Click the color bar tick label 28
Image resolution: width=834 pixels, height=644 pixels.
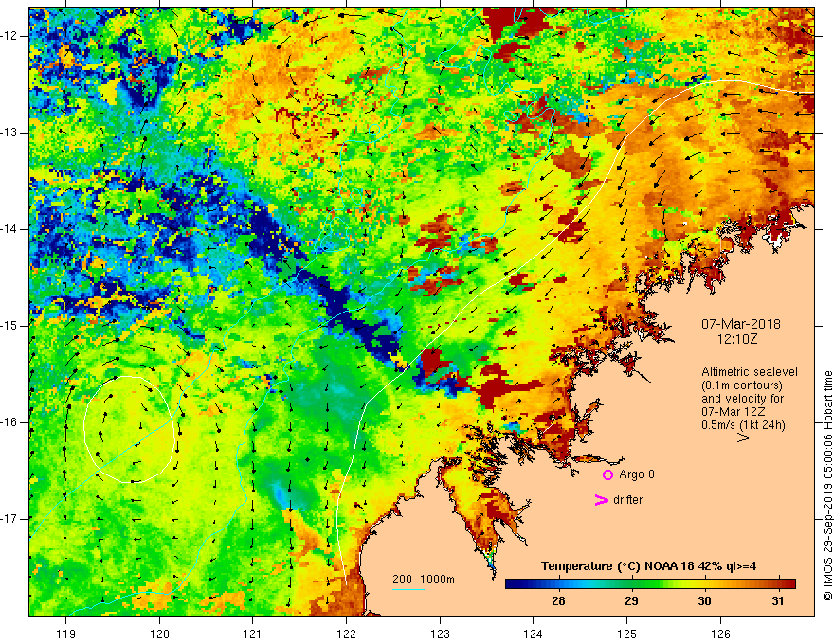558,601
